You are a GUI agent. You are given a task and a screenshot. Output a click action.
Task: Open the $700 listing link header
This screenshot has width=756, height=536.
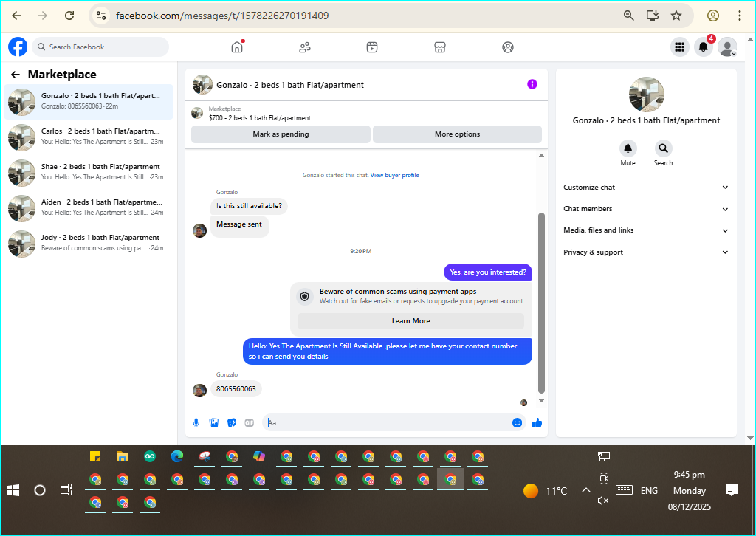coord(259,118)
